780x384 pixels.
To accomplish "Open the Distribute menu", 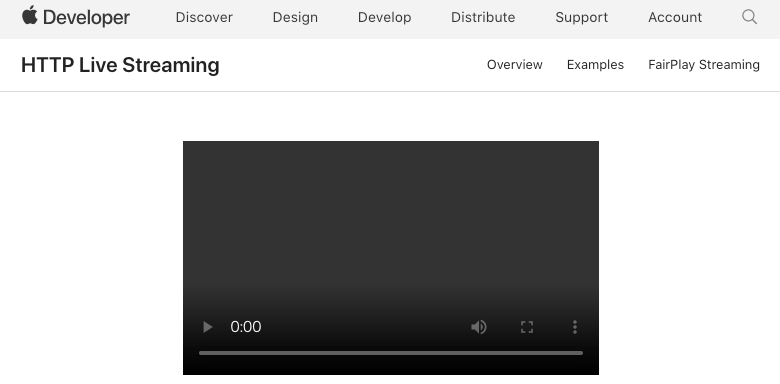I will (x=483, y=17).
